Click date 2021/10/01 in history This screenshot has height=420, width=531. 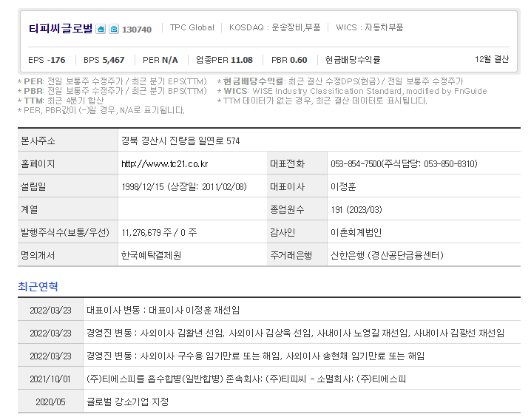coord(50,379)
